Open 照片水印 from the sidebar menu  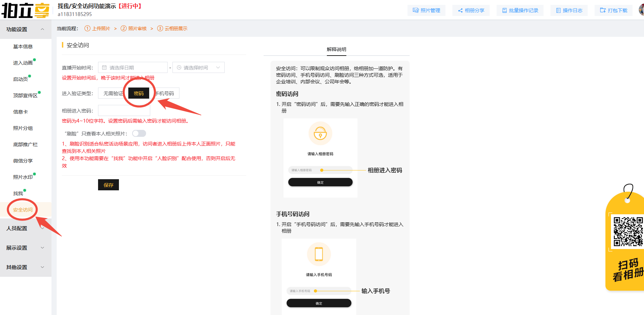[x=23, y=177]
